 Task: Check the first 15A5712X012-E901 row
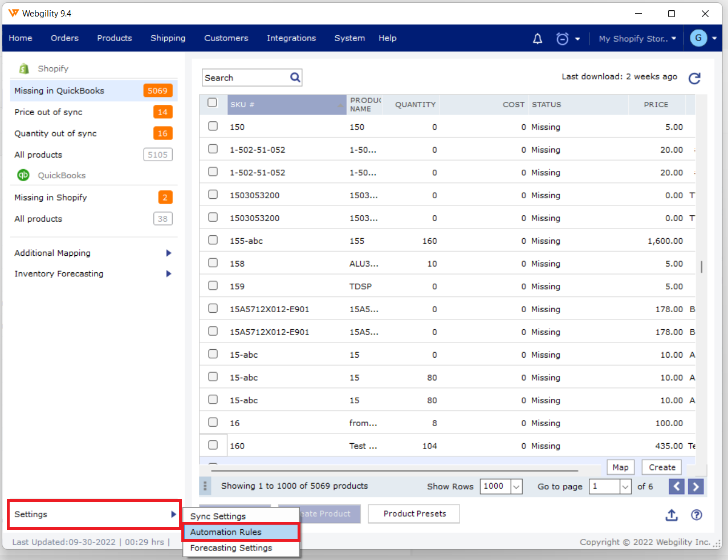click(213, 308)
